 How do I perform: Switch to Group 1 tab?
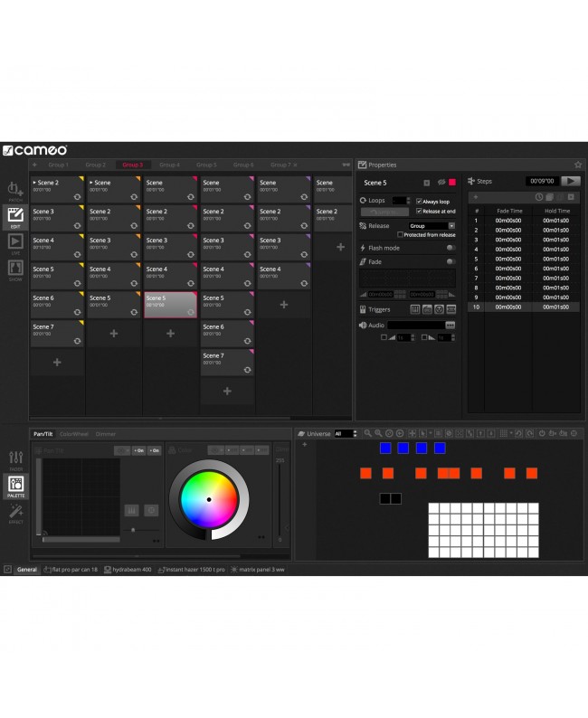58,165
